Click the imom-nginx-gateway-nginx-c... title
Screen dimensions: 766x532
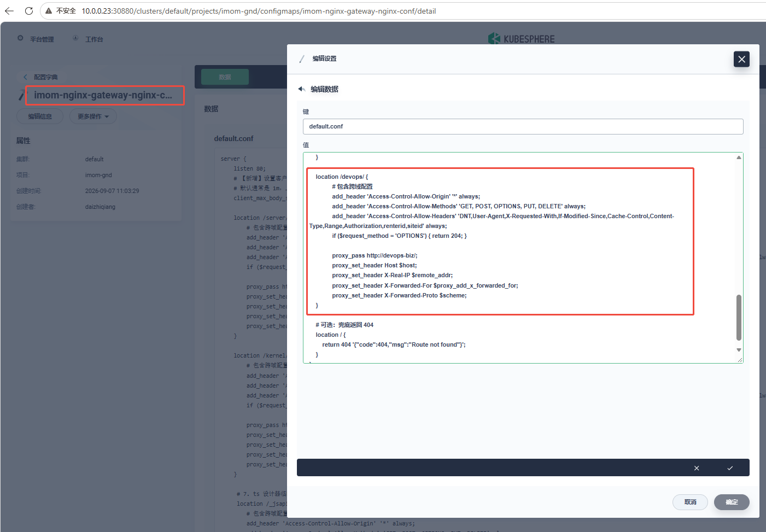(103, 95)
